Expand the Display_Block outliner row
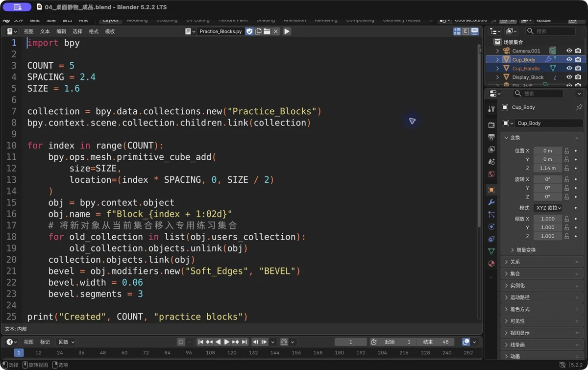Screen dimensions: 588x370 pos(498,77)
